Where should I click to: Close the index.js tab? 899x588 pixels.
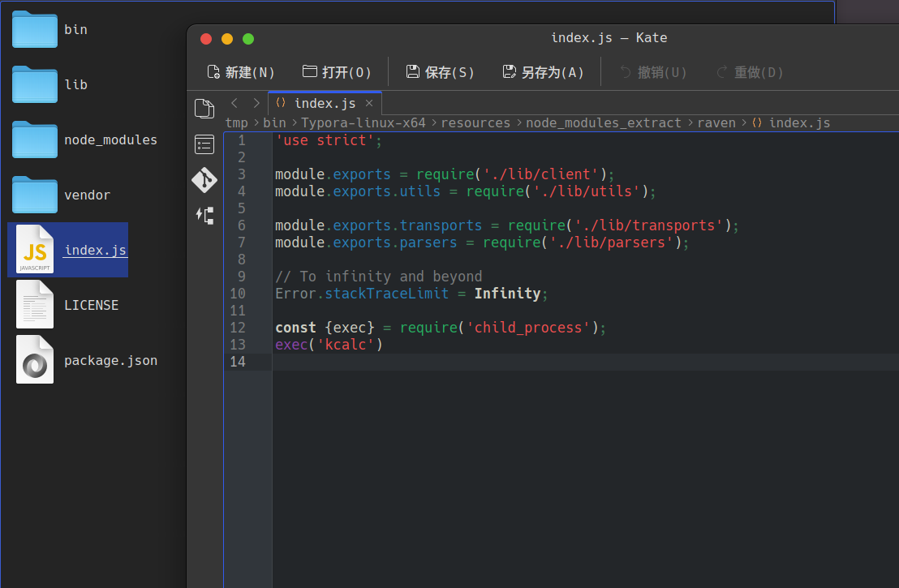369,103
